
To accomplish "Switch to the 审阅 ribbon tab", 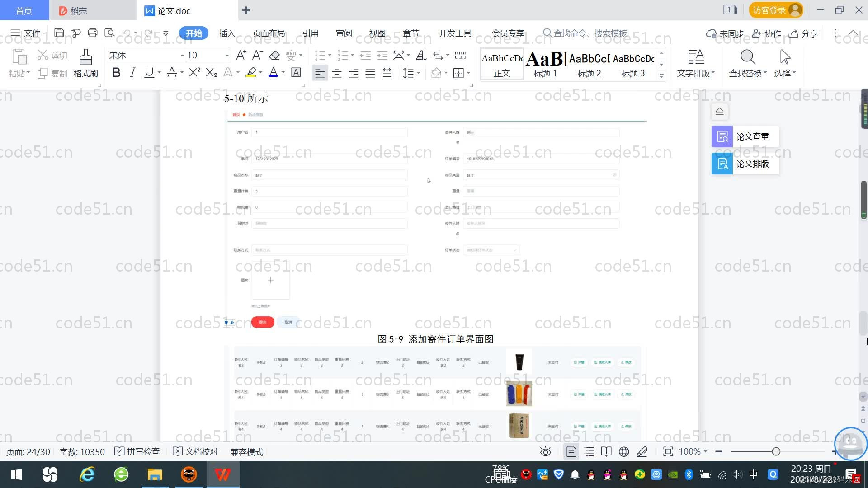I will point(344,33).
